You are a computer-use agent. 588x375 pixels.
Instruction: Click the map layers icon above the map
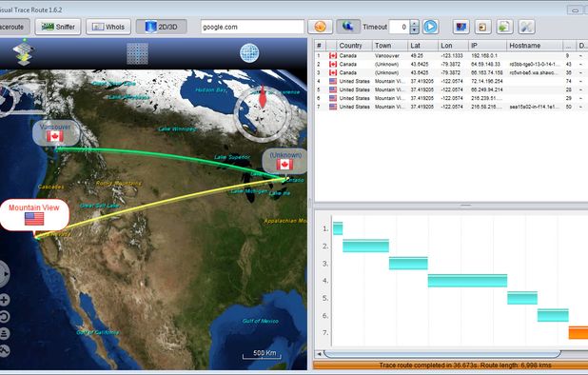click(x=23, y=53)
